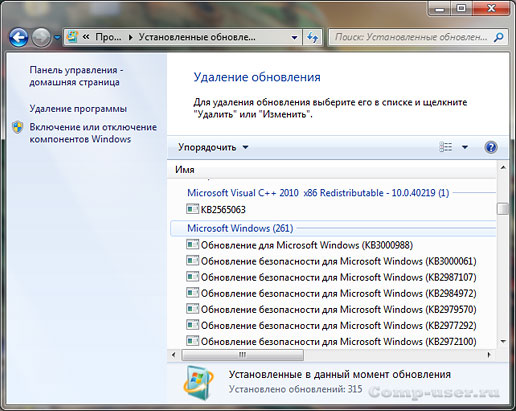Viewport: 516px width, 411px height.
Task: Click the search field 'Поиск: Установленные обновлен...'
Action: tap(411, 37)
